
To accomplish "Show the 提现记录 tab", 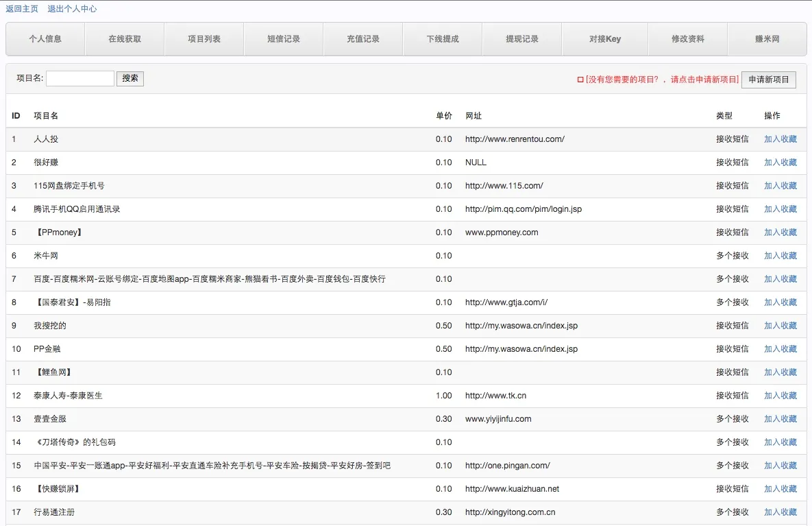I will coord(522,39).
